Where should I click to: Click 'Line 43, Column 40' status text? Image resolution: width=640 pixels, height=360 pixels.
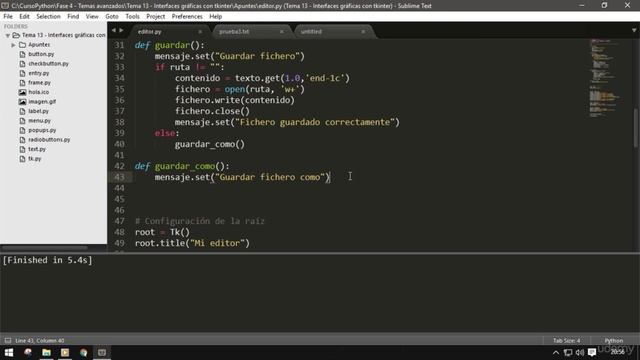[40, 340]
